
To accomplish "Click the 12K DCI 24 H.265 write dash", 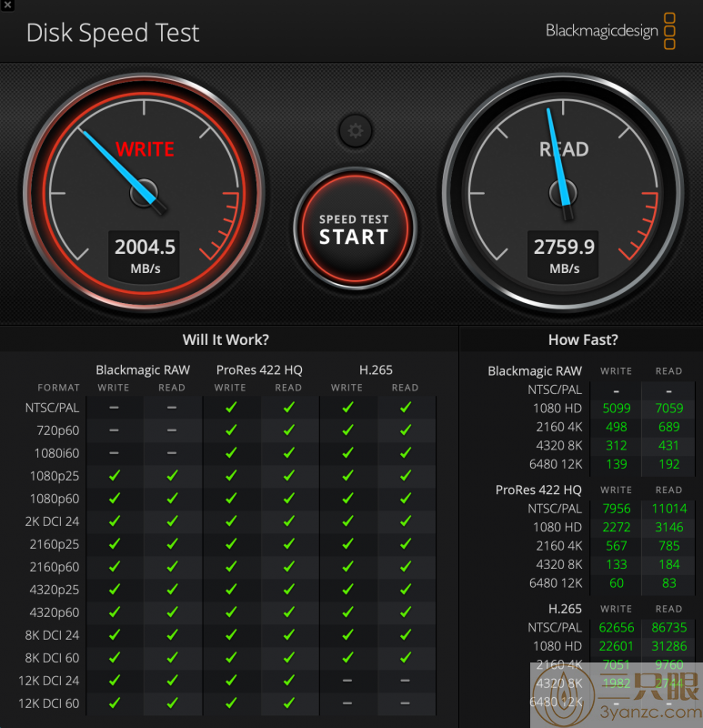I will [347, 681].
